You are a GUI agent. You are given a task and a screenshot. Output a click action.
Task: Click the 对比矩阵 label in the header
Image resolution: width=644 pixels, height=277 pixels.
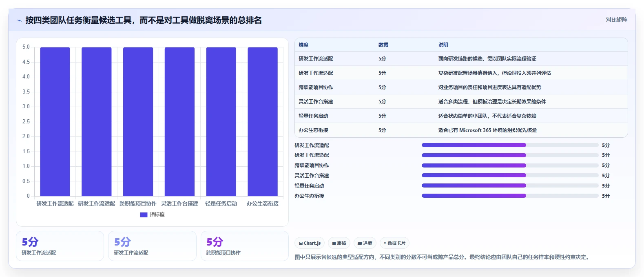[x=616, y=20]
